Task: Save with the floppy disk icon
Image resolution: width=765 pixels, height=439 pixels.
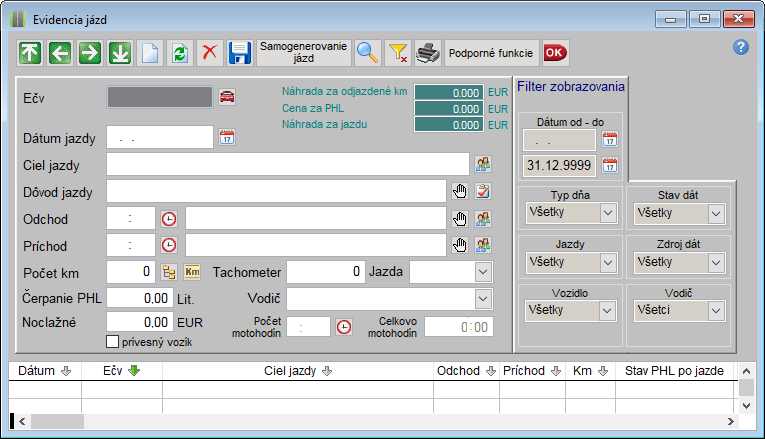Action: point(240,53)
